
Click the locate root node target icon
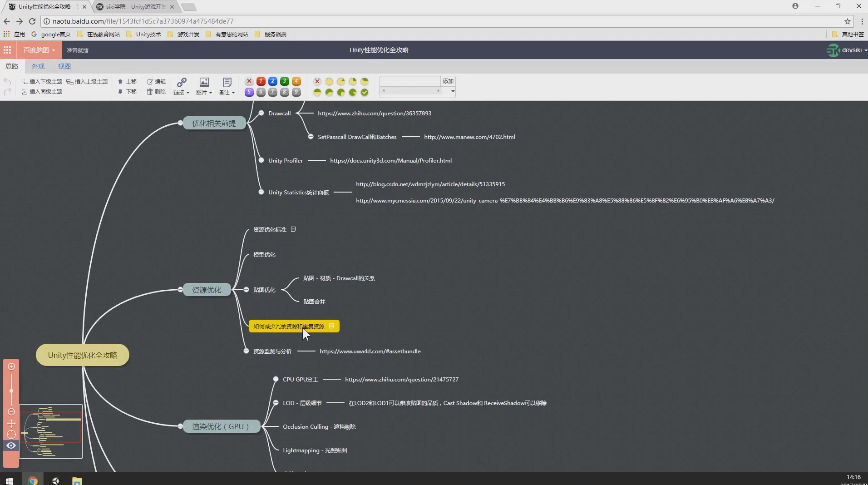tap(11, 435)
